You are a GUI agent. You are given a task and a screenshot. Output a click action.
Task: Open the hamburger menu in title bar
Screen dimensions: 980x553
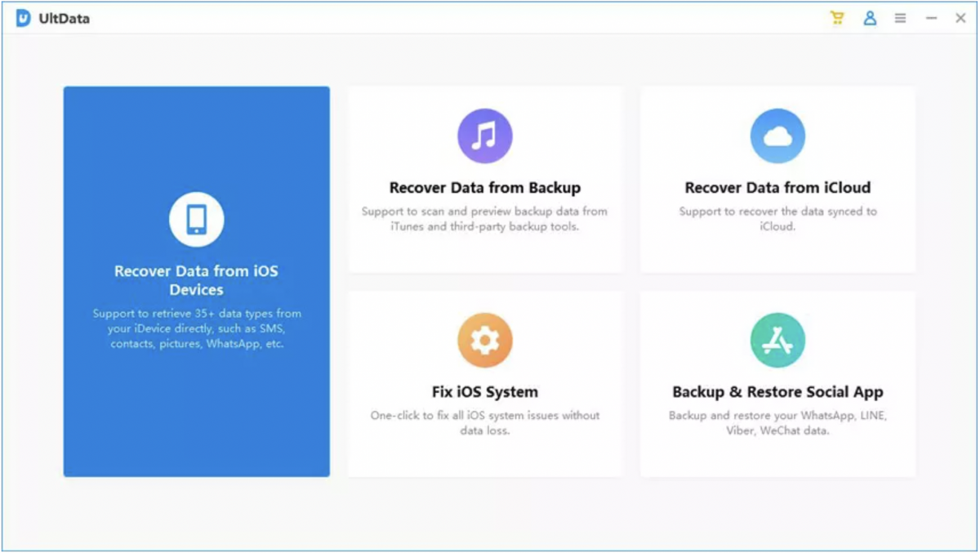[900, 18]
